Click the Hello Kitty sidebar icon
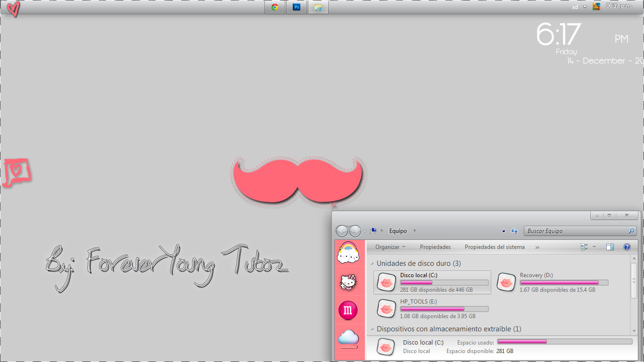The image size is (644, 362). [348, 283]
